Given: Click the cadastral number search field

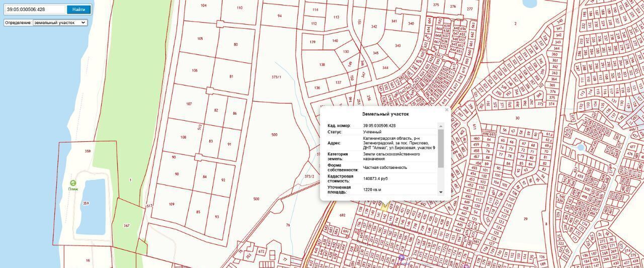Looking at the screenshot, I should pyautogui.click(x=35, y=9).
